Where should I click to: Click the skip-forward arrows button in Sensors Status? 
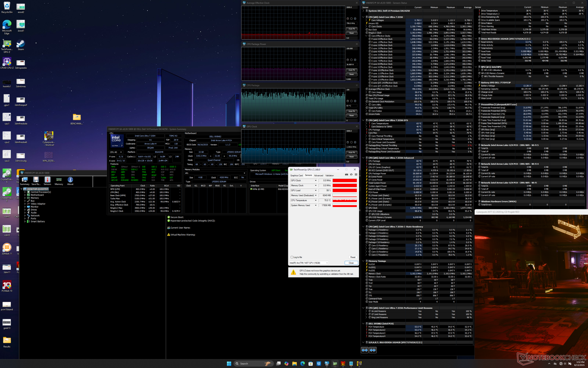click(373, 350)
